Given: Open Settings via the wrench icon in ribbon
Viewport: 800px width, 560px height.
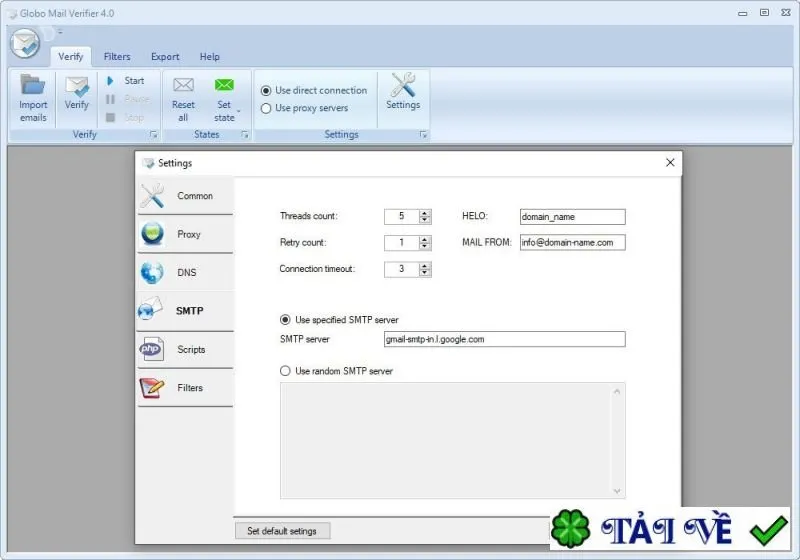Looking at the screenshot, I should (x=403, y=85).
